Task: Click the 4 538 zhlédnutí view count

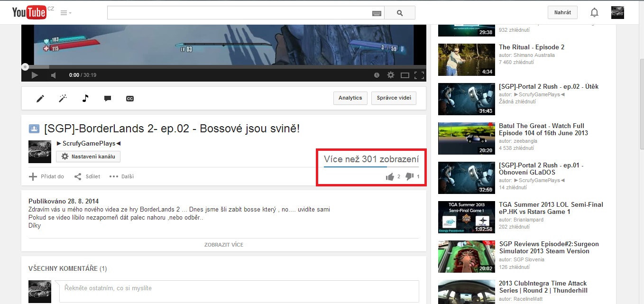Action: [x=516, y=148]
